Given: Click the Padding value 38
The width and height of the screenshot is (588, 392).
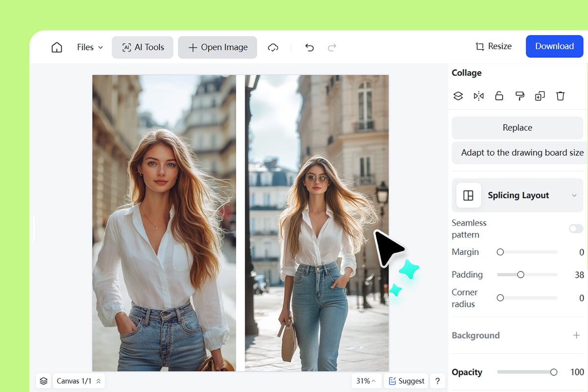Looking at the screenshot, I should coord(579,275).
